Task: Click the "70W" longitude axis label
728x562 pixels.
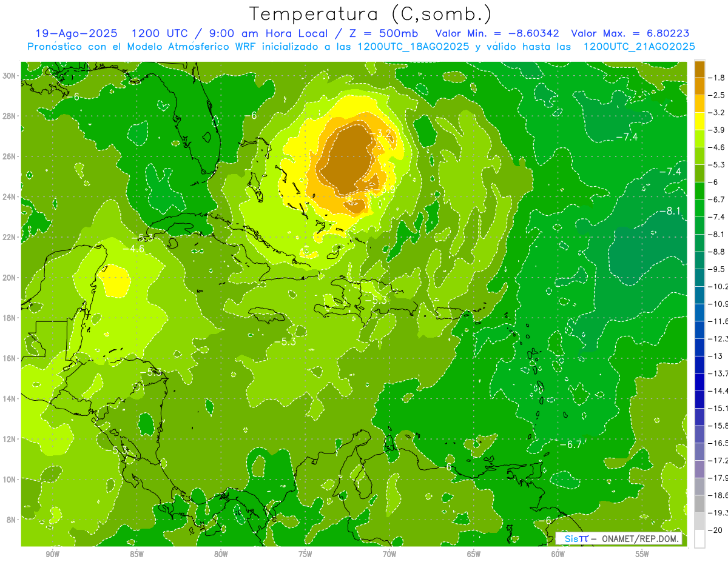Action: pyautogui.click(x=389, y=554)
